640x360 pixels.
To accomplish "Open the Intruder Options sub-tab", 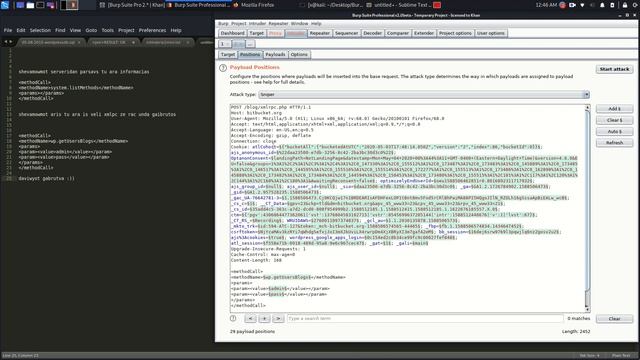I will [x=299, y=54].
